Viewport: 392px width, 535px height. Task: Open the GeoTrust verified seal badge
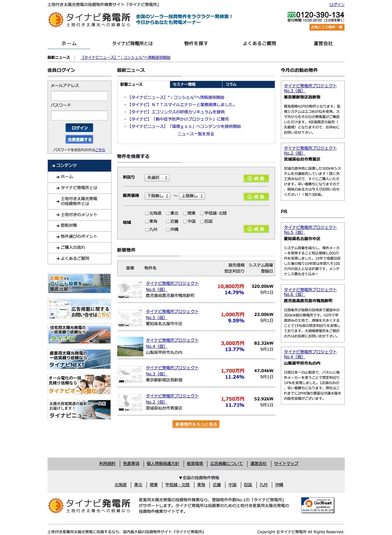318,505
